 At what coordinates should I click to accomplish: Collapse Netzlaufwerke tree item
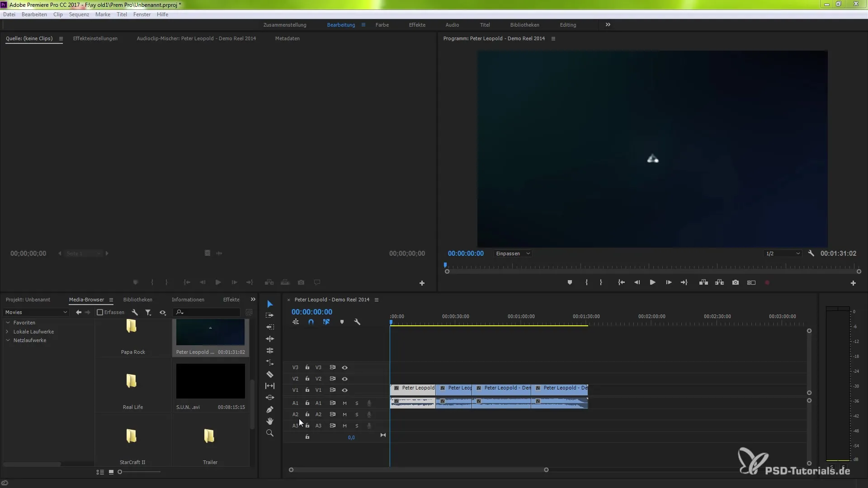8,340
